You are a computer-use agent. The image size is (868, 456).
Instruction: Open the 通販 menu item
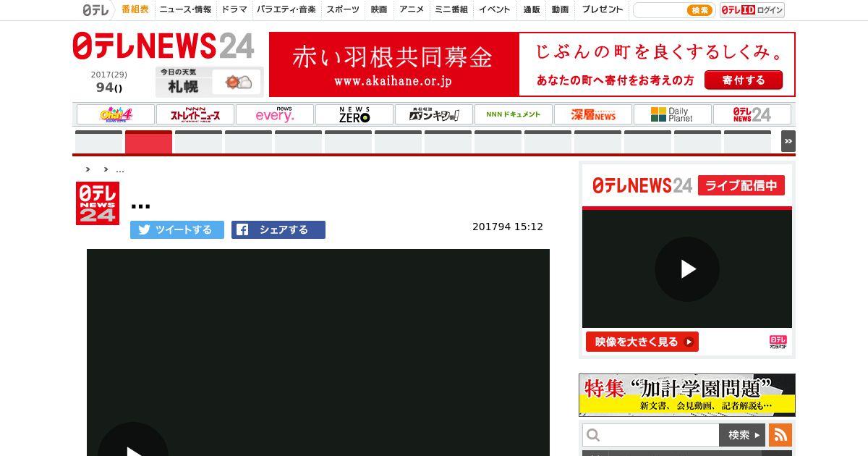click(x=532, y=9)
